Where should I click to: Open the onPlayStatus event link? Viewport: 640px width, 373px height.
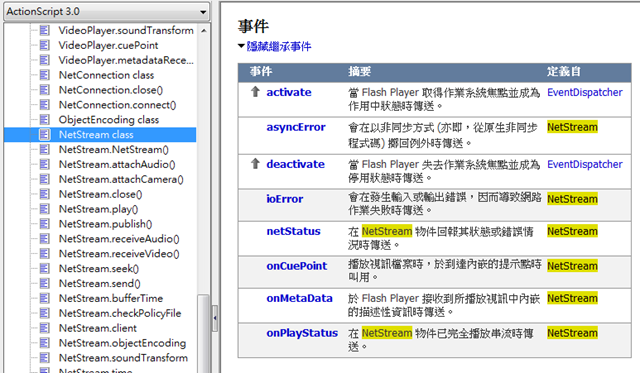pyautogui.click(x=302, y=333)
